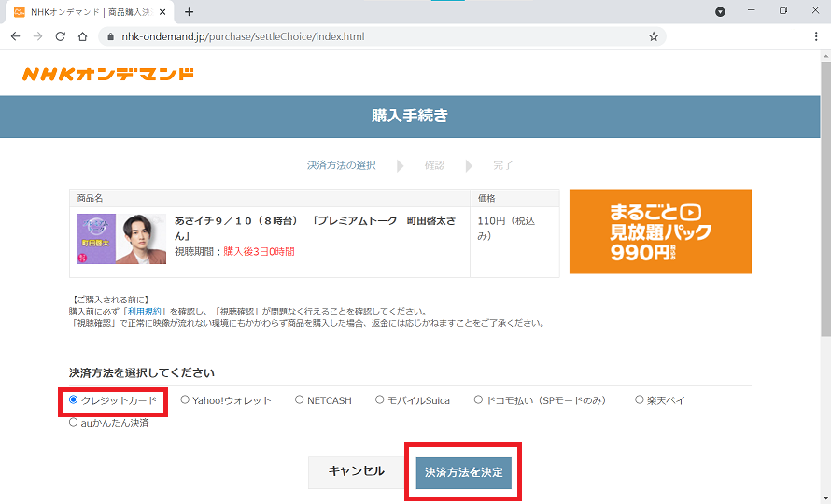Choose NETCASH as payment method

tap(300, 399)
